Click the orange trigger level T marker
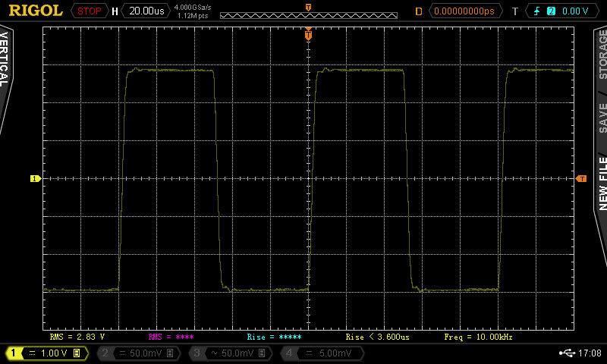The width and height of the screenshot is (607, 364). point(581,179)
